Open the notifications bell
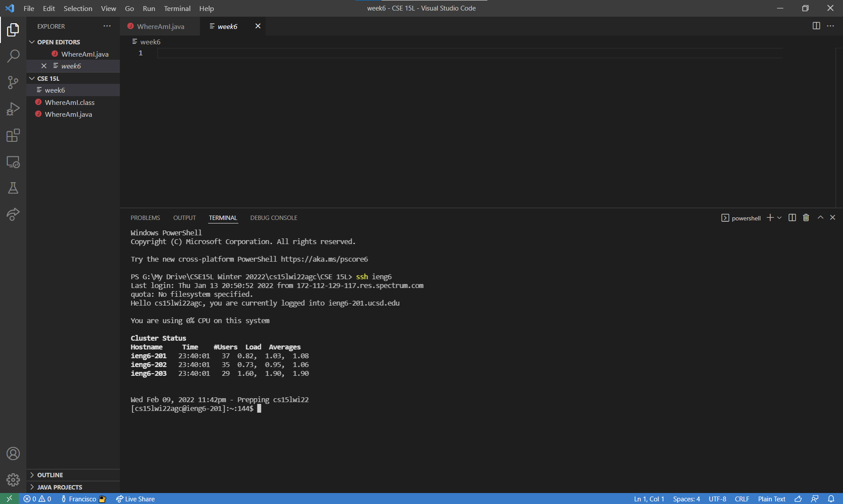 pyautogui.click(x=831, y=499)
